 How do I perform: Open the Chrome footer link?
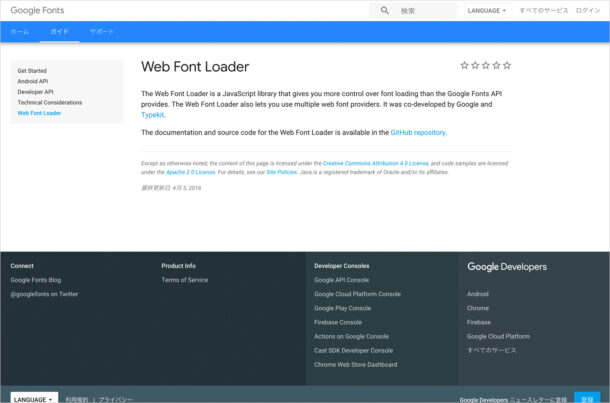pyautogui.click(x=478, y=308)
